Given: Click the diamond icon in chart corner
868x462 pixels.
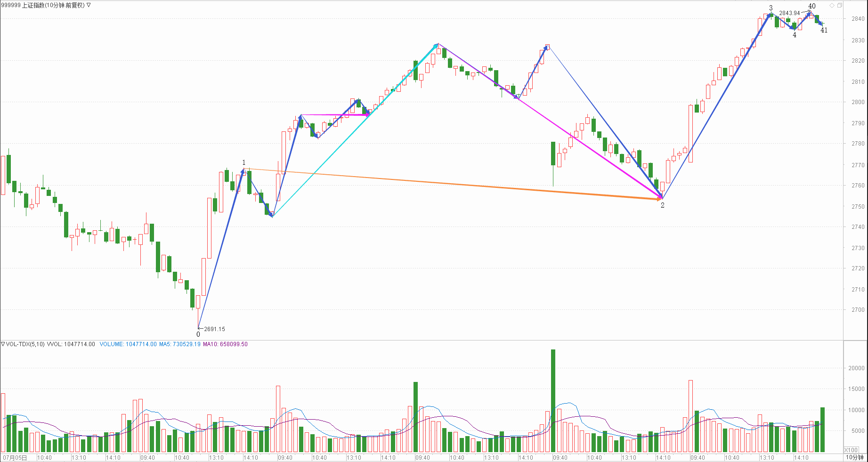Looking at the screenshot, I should click(x=832, y=6).
